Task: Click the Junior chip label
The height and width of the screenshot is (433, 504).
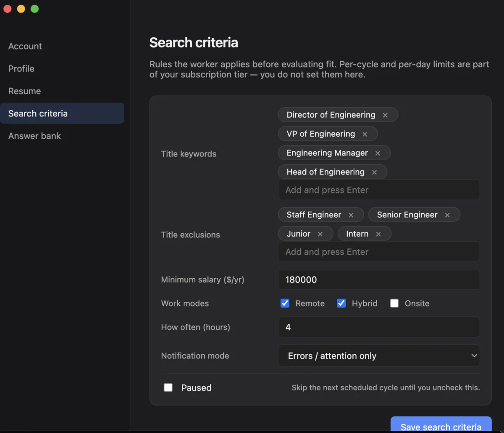Action: pos(299,234)
